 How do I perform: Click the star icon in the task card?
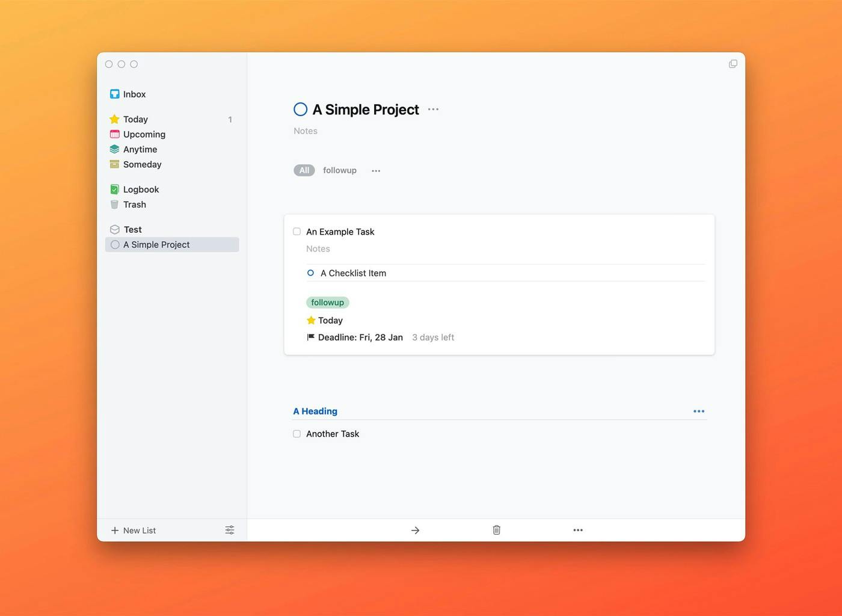tap(311, 320)
